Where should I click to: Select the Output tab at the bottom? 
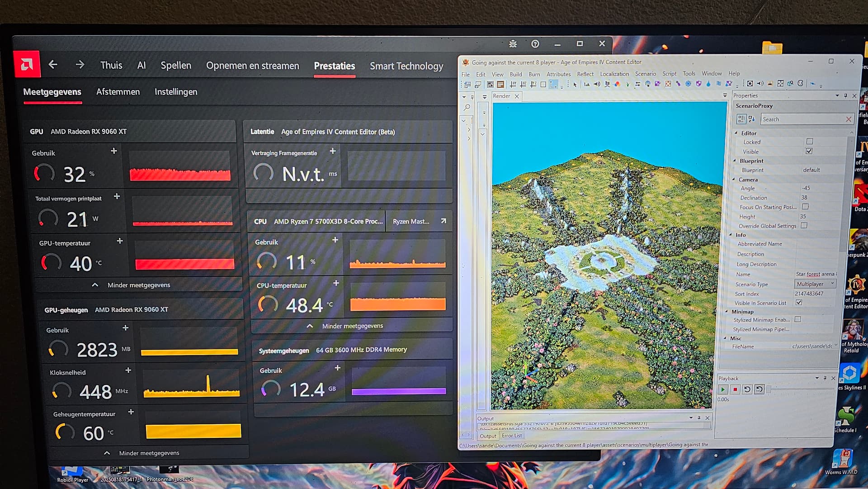point(488,436)
